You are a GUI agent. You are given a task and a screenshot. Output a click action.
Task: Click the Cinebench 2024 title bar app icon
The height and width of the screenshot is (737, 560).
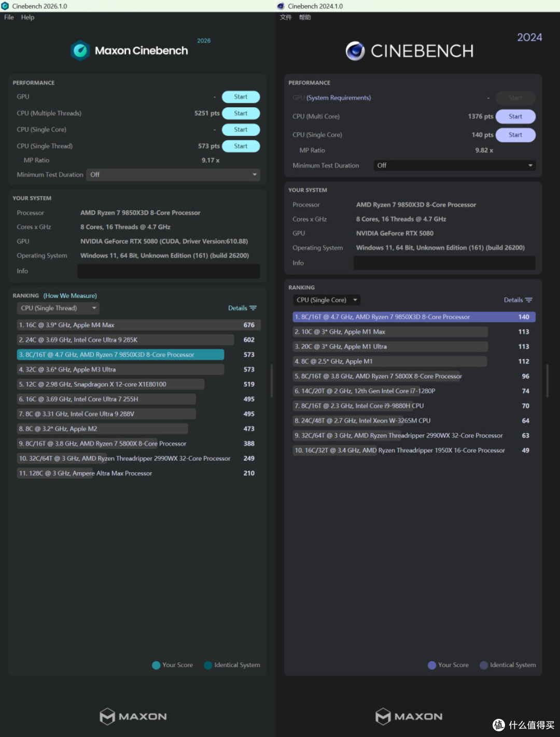click(x=281, y=6)
